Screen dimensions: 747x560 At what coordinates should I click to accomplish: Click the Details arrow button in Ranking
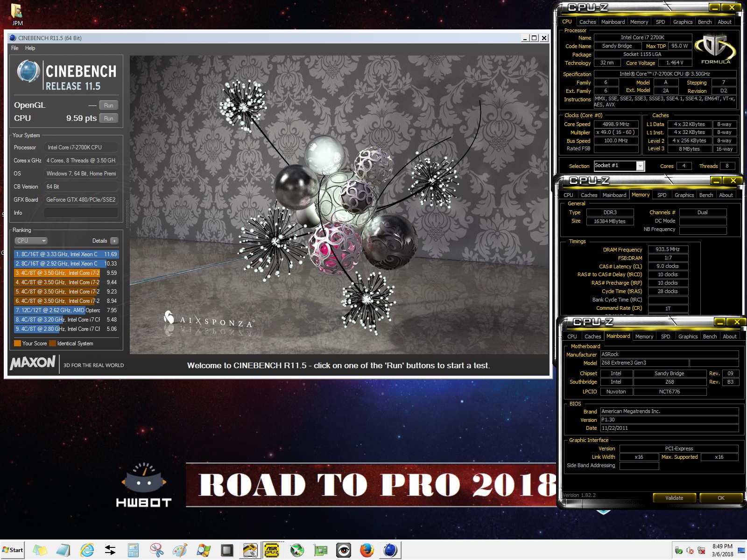click(x=114, y=241)
